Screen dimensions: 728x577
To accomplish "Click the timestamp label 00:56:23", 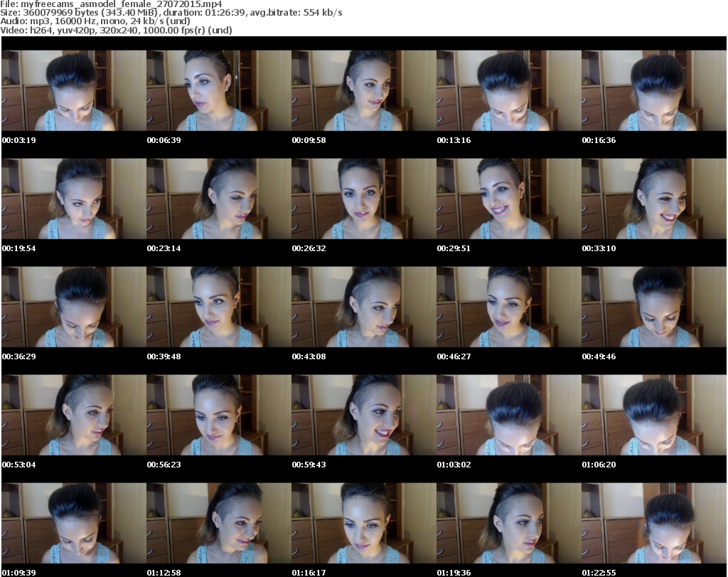I will pos(164,465).
